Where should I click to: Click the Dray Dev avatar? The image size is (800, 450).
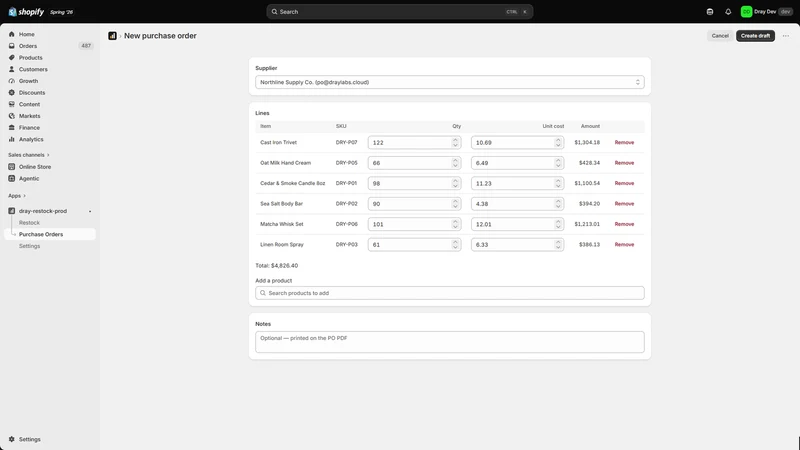746,12
